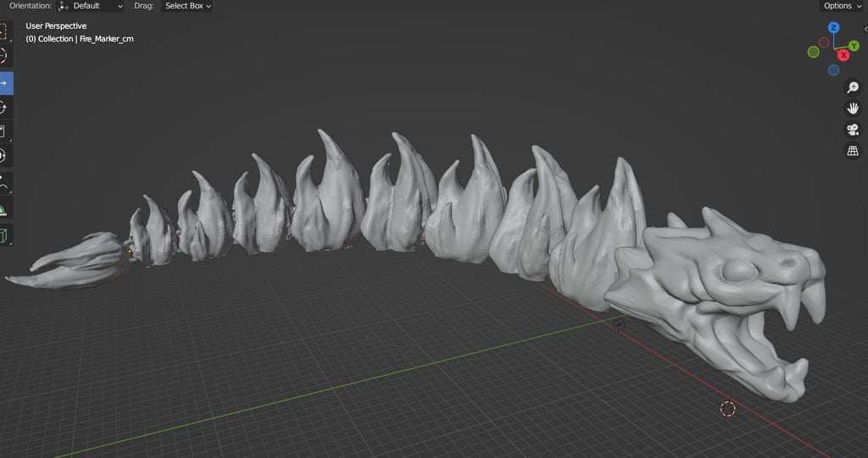Choose the Add Cube tool

tap(4, 236)
